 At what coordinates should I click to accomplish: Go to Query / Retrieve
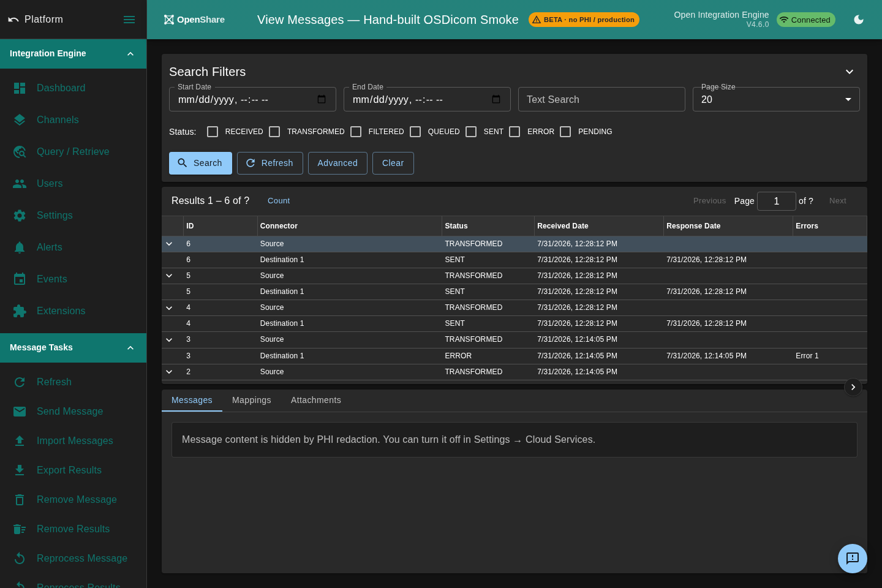click(x=73, y=152)
